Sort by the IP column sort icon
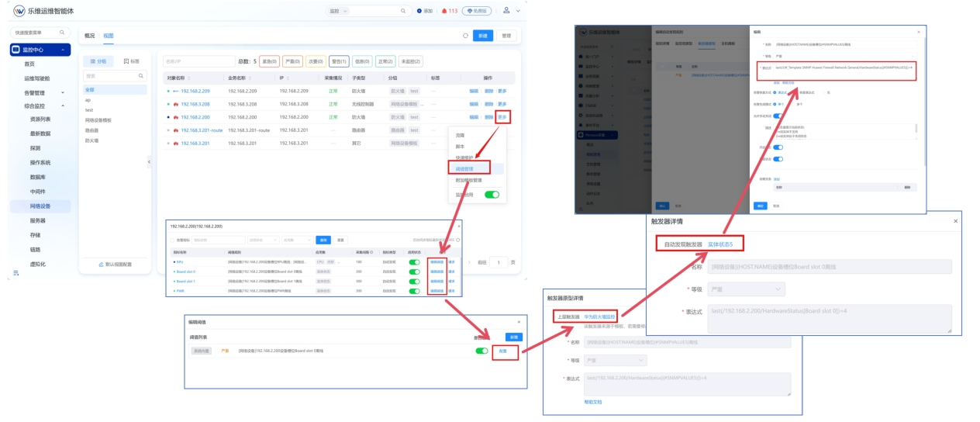This screenshot has height=422, width=980. pos(289,78)
